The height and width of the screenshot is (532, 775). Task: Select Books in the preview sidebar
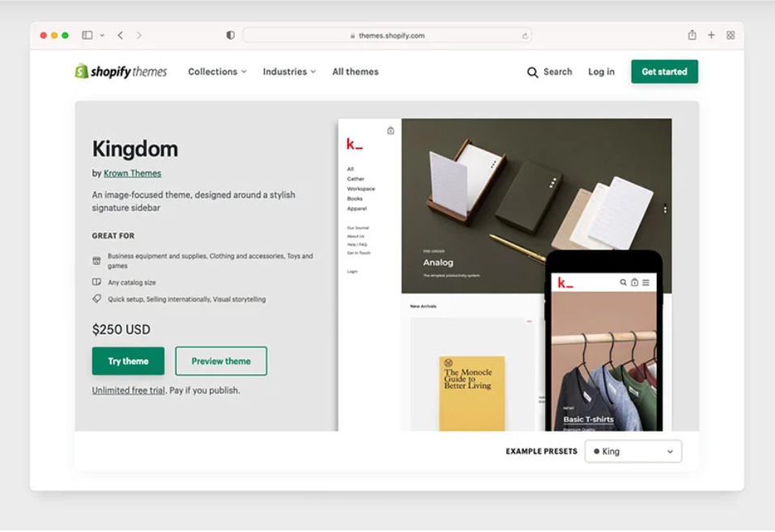(x=355, y=198)
